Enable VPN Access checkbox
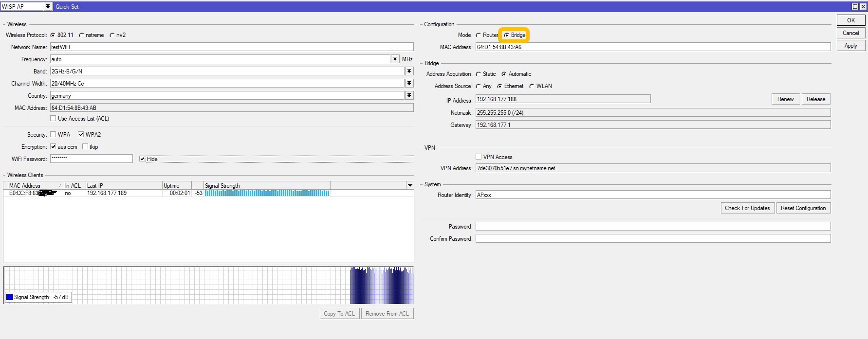The height and width of the screenshot is (339, 868). click(x=479, y=157)
